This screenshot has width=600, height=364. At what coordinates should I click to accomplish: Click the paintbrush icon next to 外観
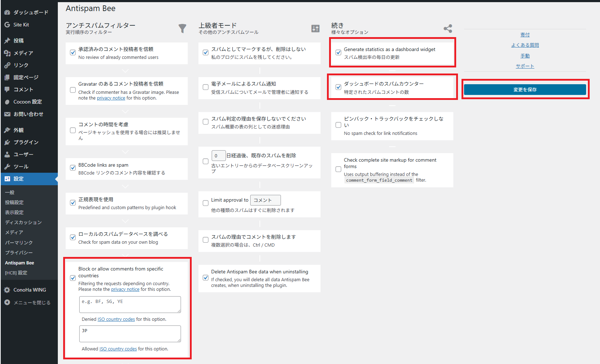7,130
